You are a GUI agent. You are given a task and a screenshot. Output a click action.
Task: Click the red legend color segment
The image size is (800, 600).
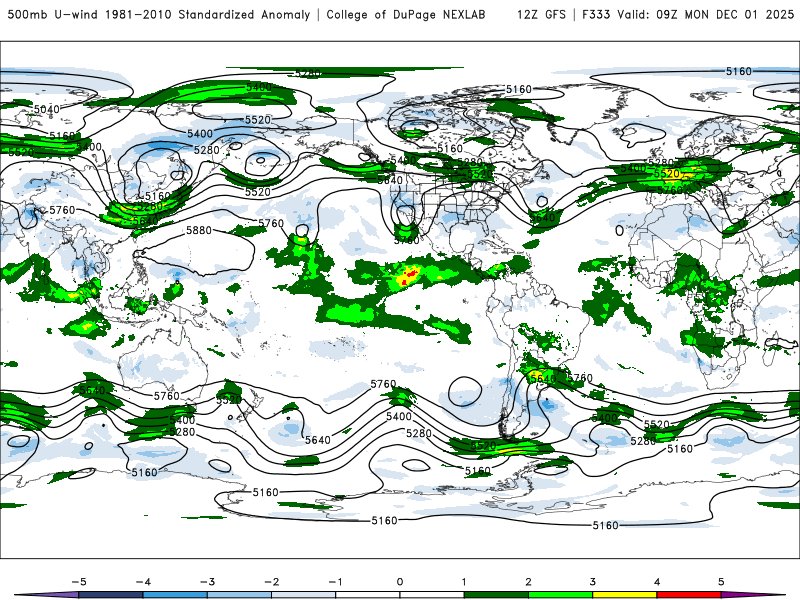click(688, 595)
